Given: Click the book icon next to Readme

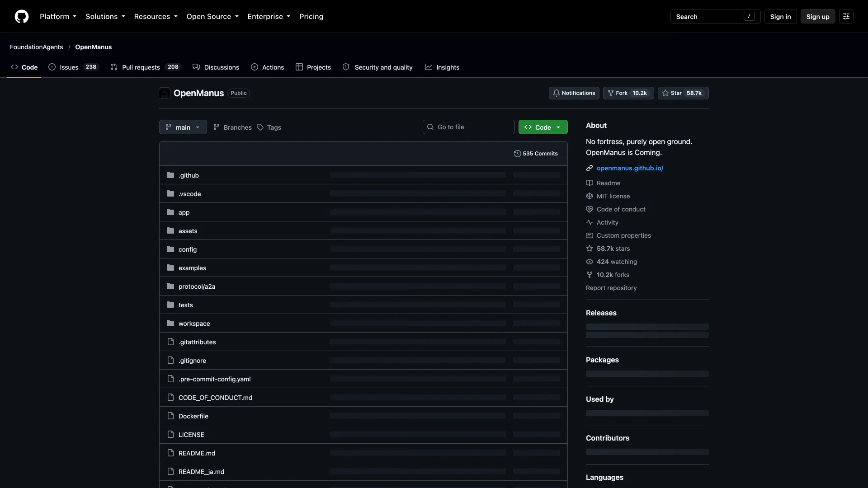Looking at the screenshot, I should [x=590, y=183].
